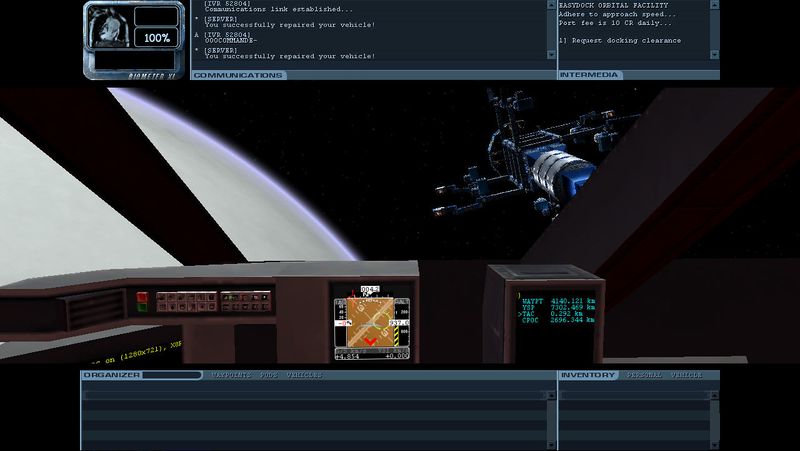The width and height of the screenshot is (800, 451).
Task: Click the Inventory list down arrow
Action: 714,445
